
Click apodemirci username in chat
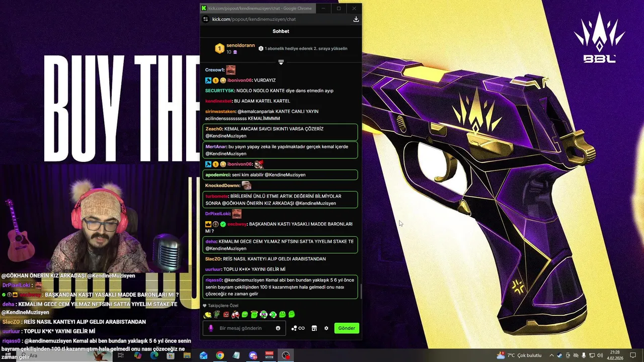(x=218, y=174)
